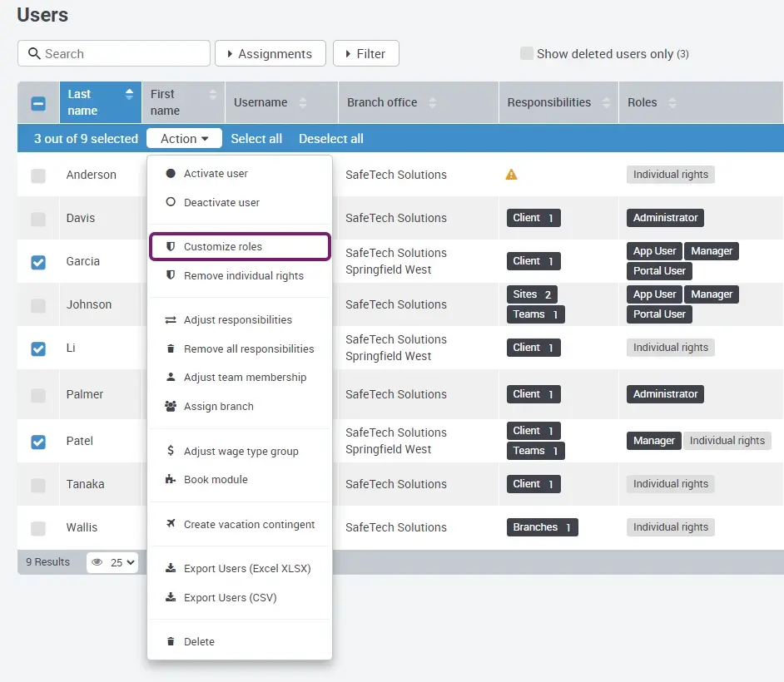This screenshot has height=682, width=784.
Task: Enable the Show deleted users only checkbox
Action: 527,53
